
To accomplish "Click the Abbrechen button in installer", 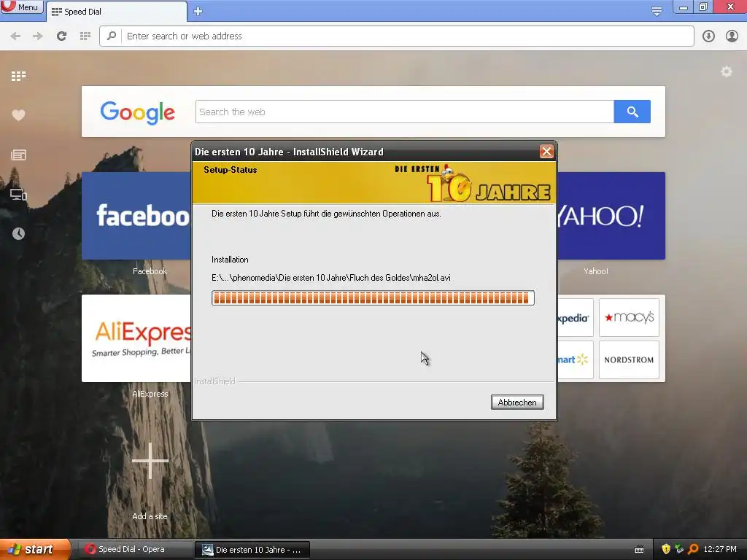I will (x=517, y=402).
